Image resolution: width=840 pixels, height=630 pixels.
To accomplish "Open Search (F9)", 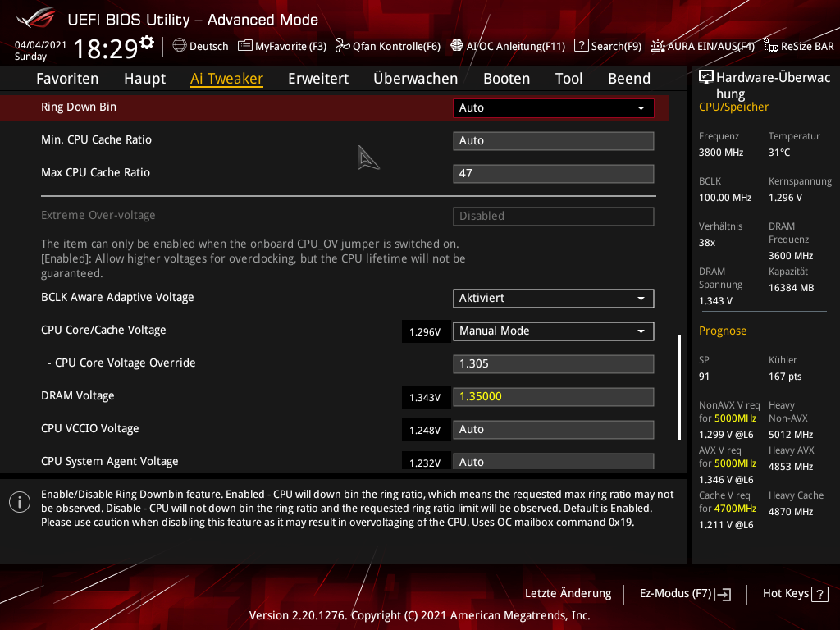I will coord(608,46).
